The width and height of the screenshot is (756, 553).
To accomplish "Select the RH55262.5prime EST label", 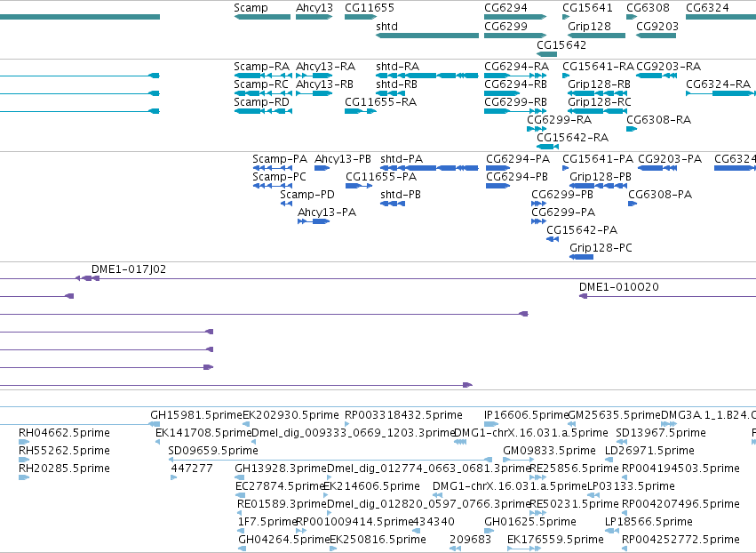I will (x=64, y=451).
